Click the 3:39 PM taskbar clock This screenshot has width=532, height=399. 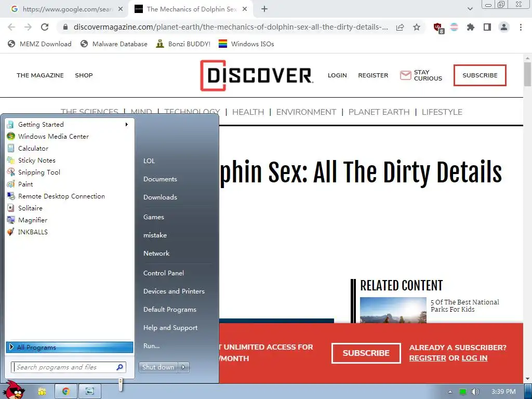click(x=503, y=392)
